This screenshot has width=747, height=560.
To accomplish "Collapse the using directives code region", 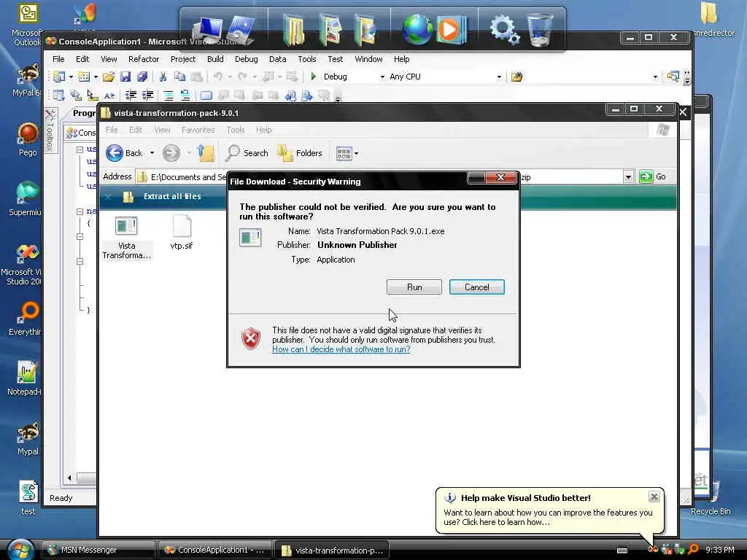I will pyautogui.click(x=80, y=149).
